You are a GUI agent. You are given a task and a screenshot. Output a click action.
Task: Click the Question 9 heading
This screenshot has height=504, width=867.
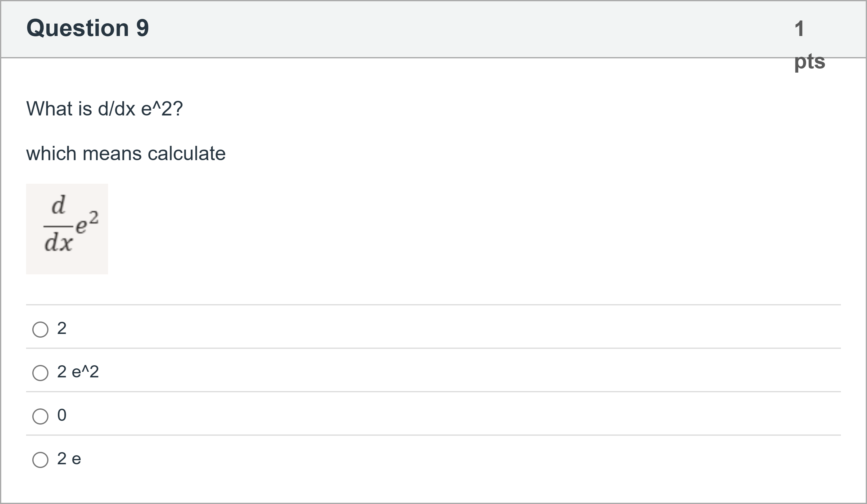tap(87, 28)
